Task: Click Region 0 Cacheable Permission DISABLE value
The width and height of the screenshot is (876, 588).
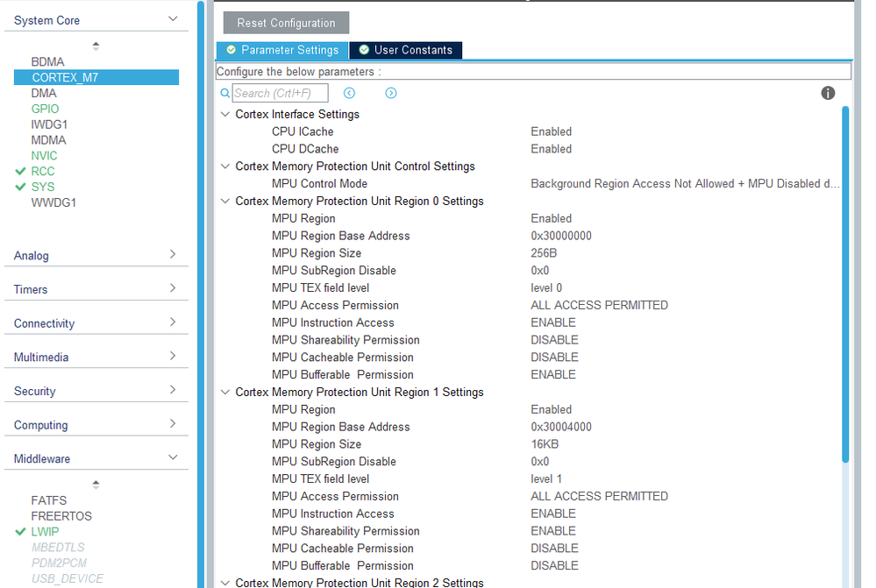Action: coord(554,358)
